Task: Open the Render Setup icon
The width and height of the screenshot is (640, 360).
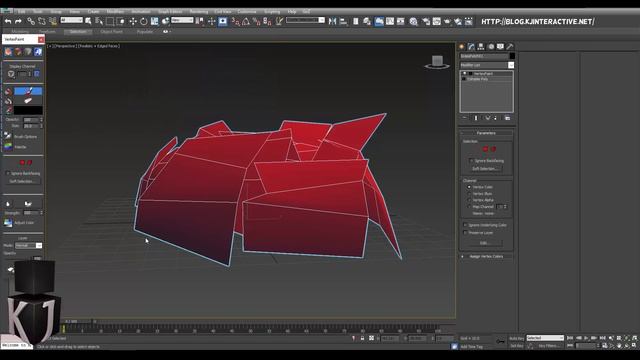Action: click(x=426, y=21)
